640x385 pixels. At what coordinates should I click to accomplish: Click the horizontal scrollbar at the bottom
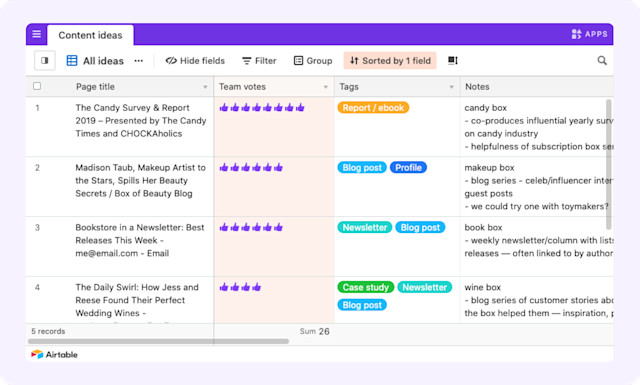click(x=158, y=341)
